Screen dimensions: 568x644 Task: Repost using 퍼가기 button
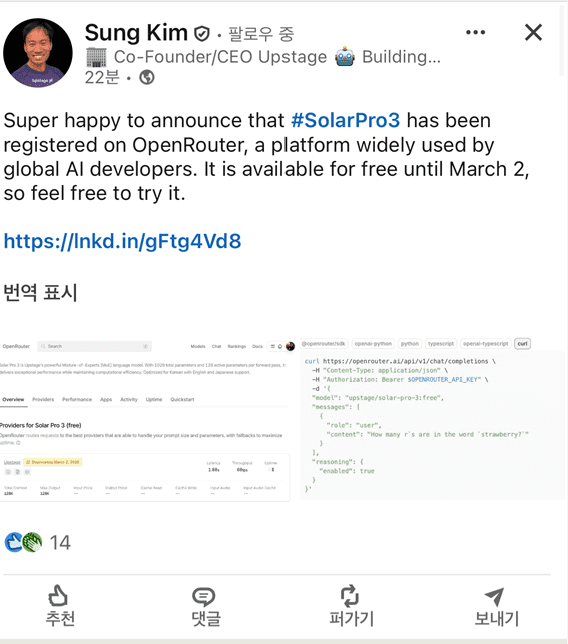[351, 606]
